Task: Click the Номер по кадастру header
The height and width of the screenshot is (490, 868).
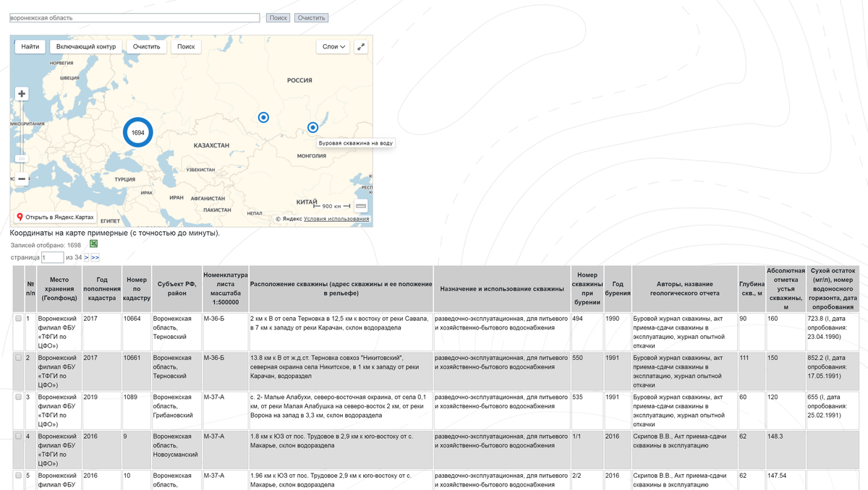Action: click(x=136, y=288)
